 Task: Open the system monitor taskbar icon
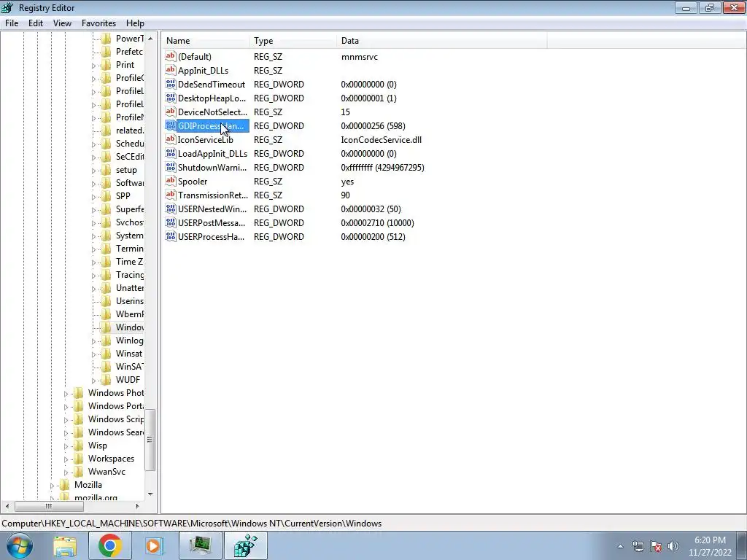[200, 545]
